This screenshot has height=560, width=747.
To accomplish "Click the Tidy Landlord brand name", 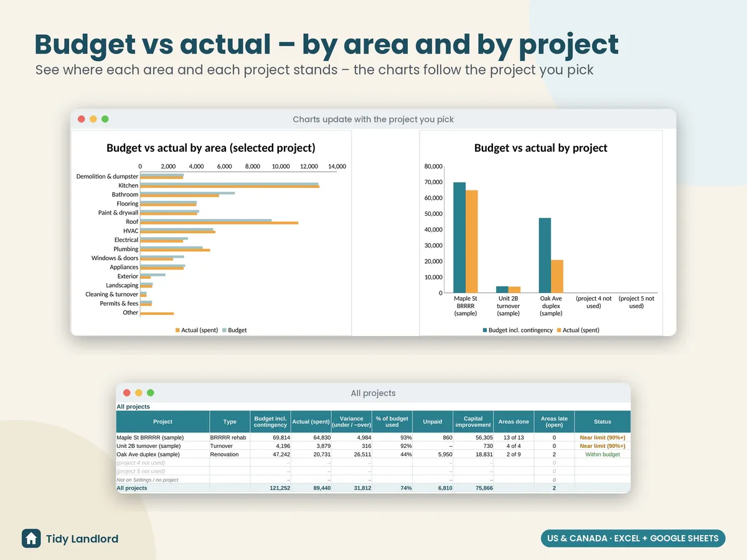I will tap(82, 539).
